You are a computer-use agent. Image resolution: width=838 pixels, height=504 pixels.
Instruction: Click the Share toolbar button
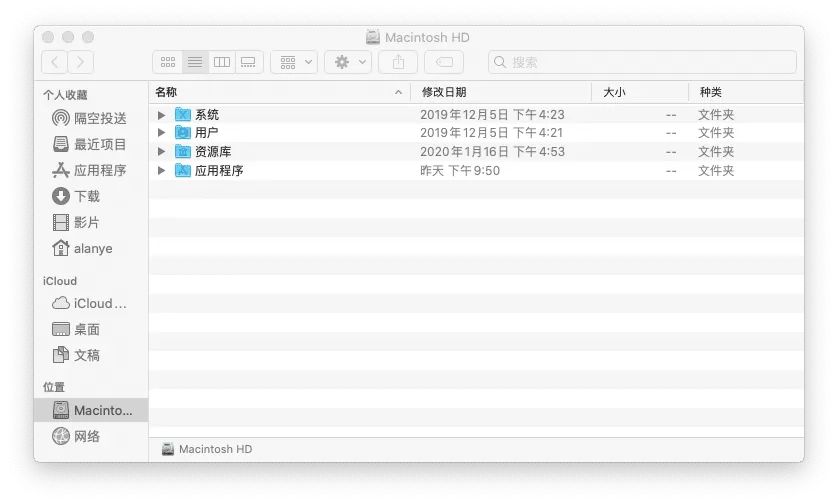398,62
